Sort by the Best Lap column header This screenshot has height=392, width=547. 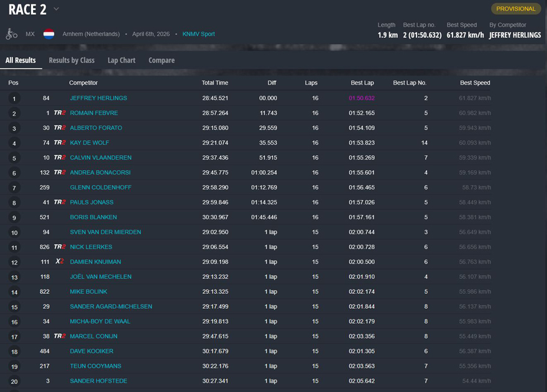362,83
